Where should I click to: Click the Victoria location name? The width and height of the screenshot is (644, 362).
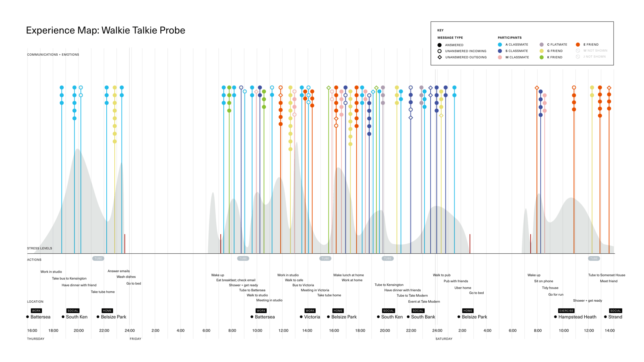pyautogui.click(x=312, y=317)
